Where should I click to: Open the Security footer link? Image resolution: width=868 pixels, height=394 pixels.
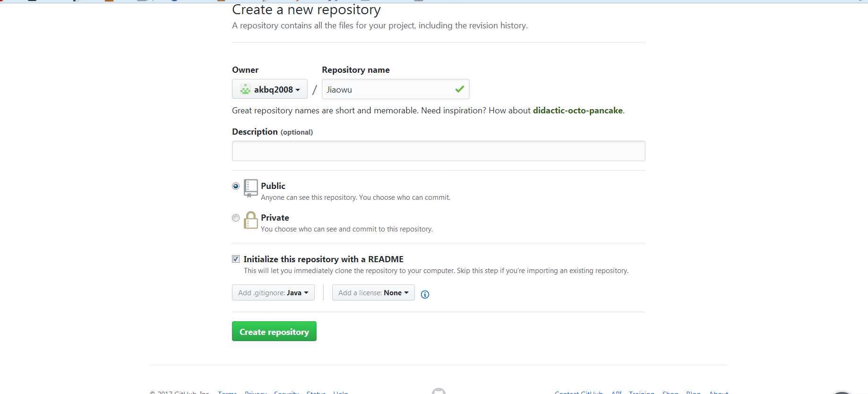click(x=286, y=392)
